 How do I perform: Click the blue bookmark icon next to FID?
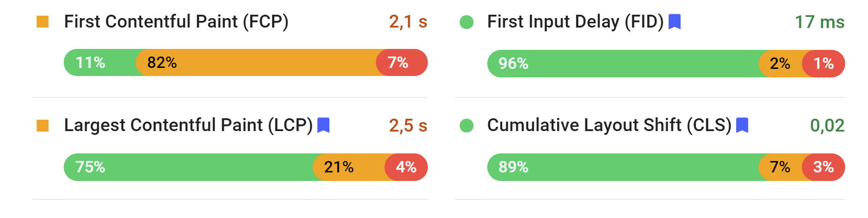click(x=675, y=22)
